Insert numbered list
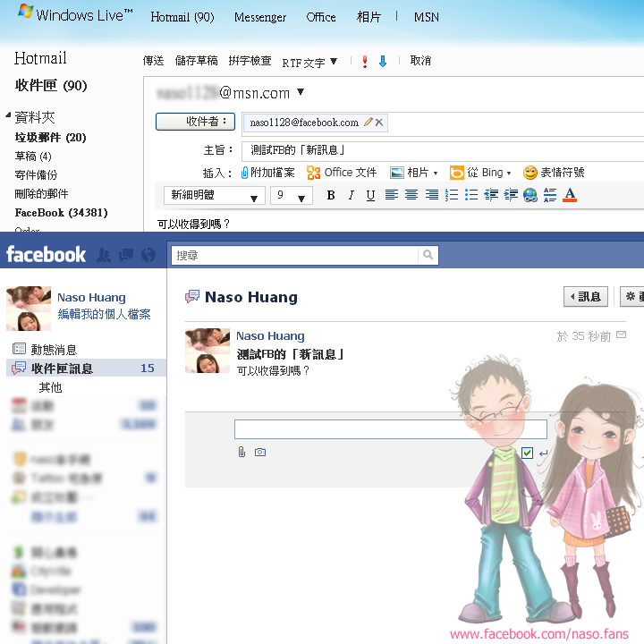The width and height of the screenshot is (644, 644). [x=452, y=195]
